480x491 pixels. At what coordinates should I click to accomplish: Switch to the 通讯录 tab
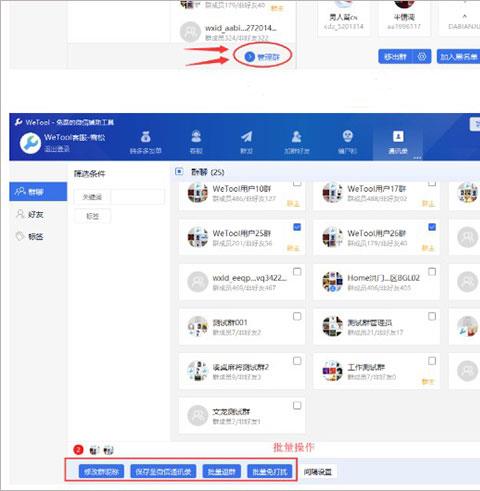click(398, 142)
